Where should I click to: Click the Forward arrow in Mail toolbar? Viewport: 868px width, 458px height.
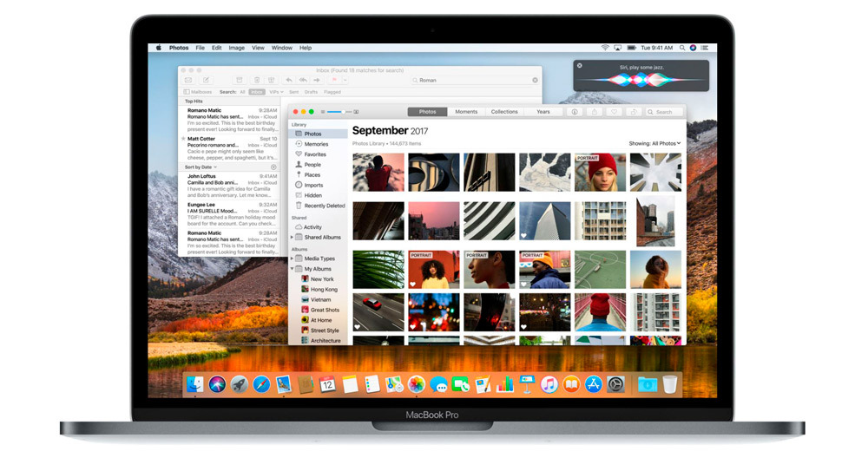tap(317, 80)
